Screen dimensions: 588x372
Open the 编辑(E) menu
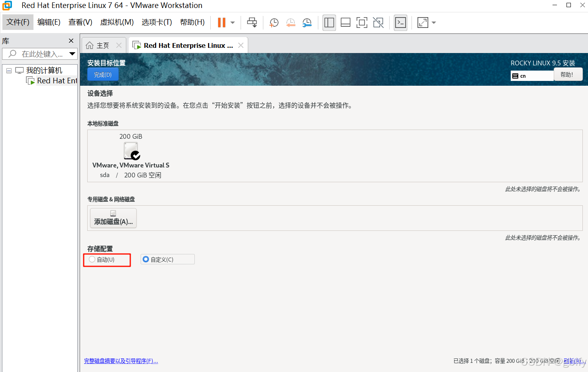[x=49, y=22]
